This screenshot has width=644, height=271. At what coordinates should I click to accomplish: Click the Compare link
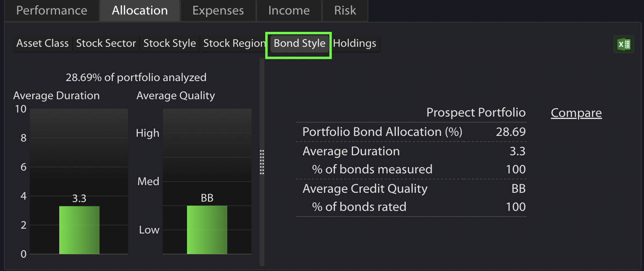tap(576, 113)
